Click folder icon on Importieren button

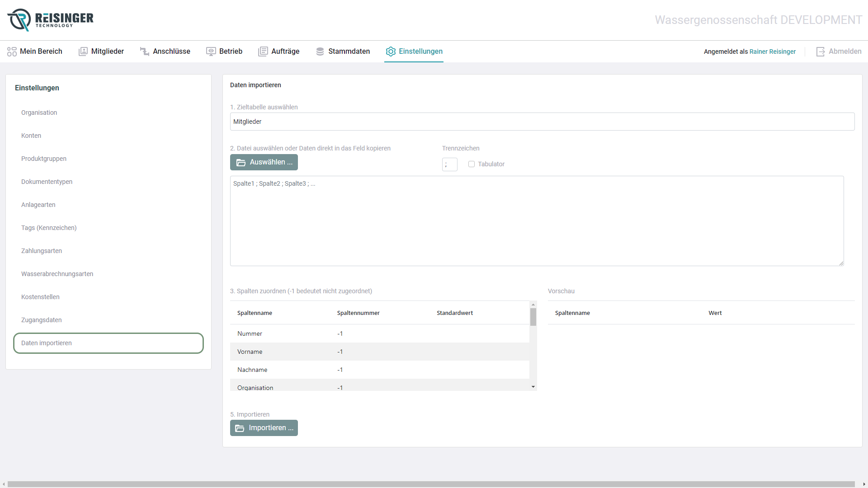point(240,428)
